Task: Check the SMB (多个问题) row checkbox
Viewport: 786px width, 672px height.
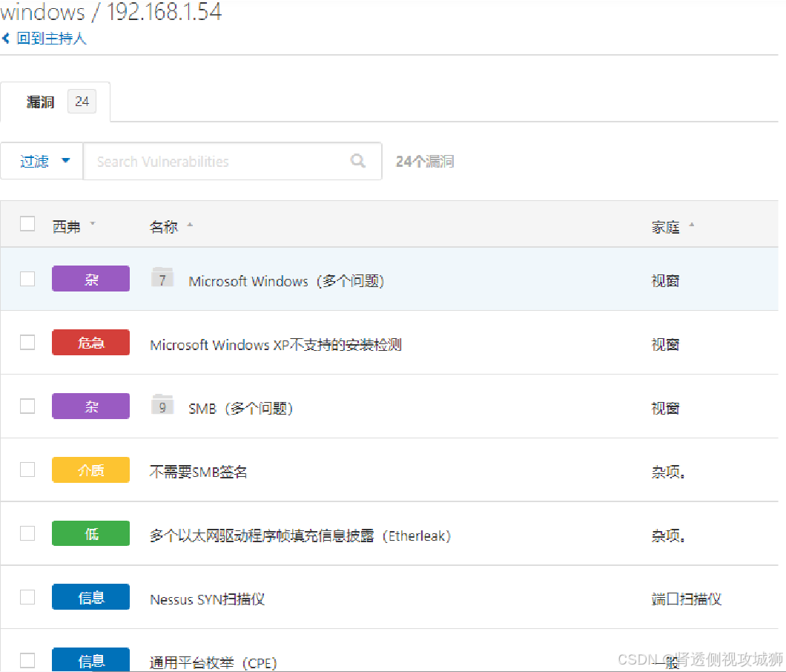Action: point(27,406)
